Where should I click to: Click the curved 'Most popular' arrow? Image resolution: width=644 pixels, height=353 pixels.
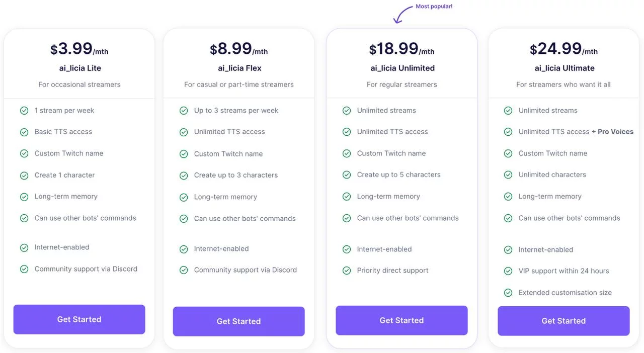[403, 15]
